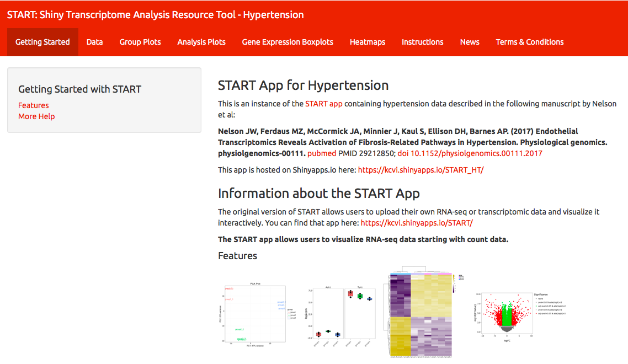Visit the kcvi.shinyapps.io/START/ link
The image size is (628, 364).
(417, 223)
